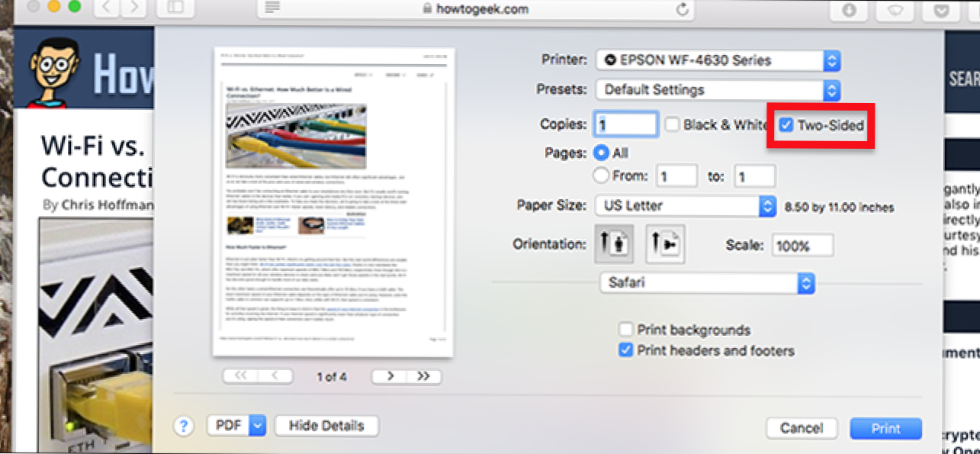Jump to first preview page
This screenshot has width=980, height=454.
[x=240, y=376]
